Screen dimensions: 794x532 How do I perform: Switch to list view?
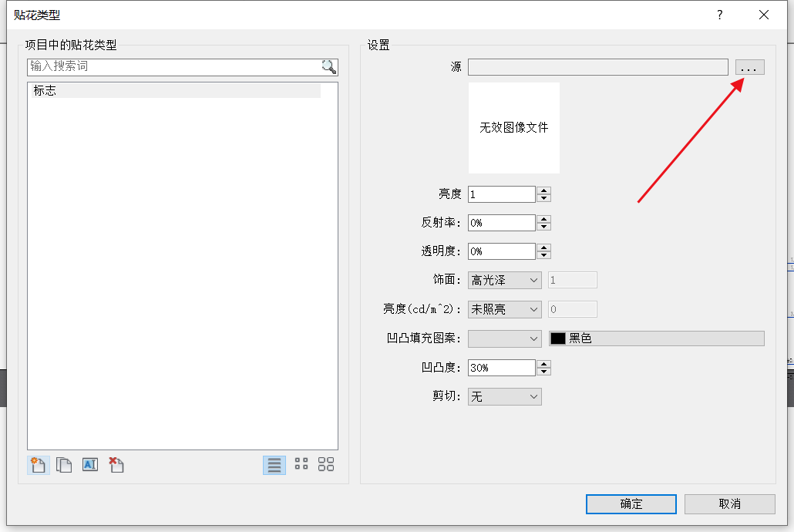(274, 465)
